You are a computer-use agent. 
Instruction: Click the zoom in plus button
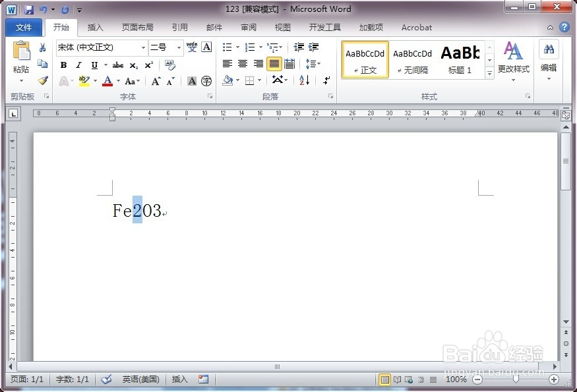[553, 379]
